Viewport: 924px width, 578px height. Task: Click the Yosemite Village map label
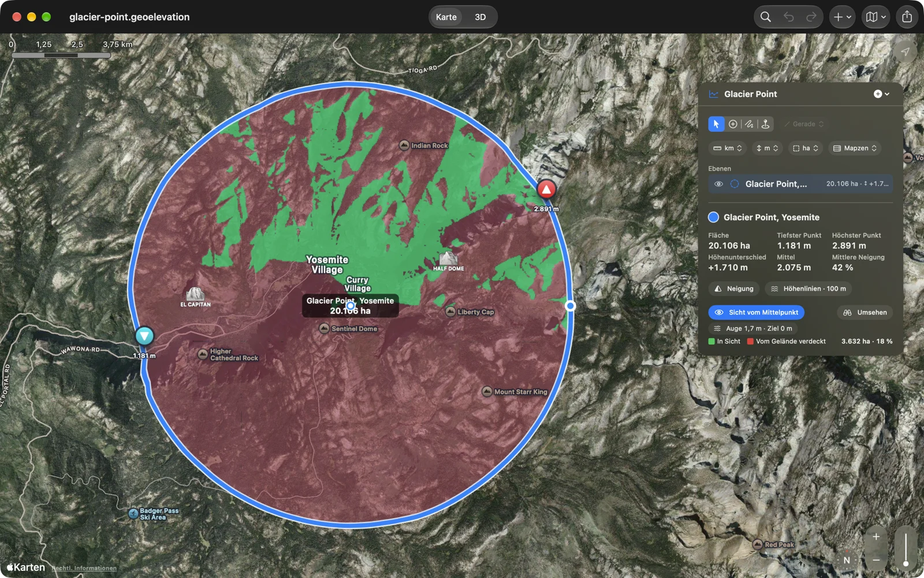pos(327,265)
